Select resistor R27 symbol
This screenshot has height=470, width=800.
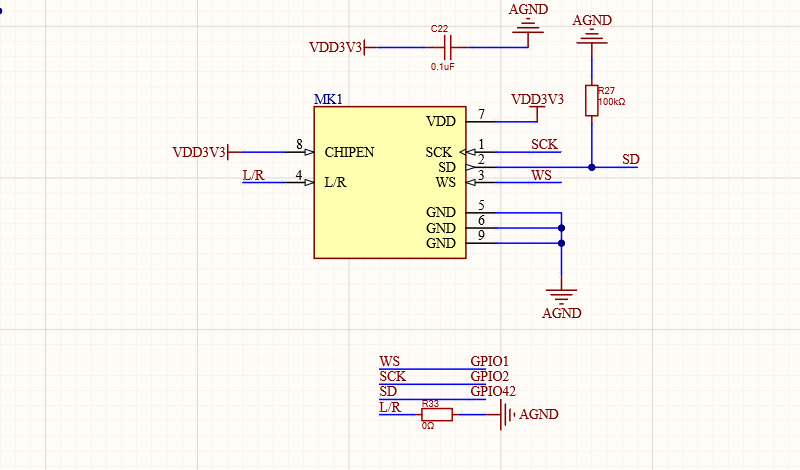(592, 101)
